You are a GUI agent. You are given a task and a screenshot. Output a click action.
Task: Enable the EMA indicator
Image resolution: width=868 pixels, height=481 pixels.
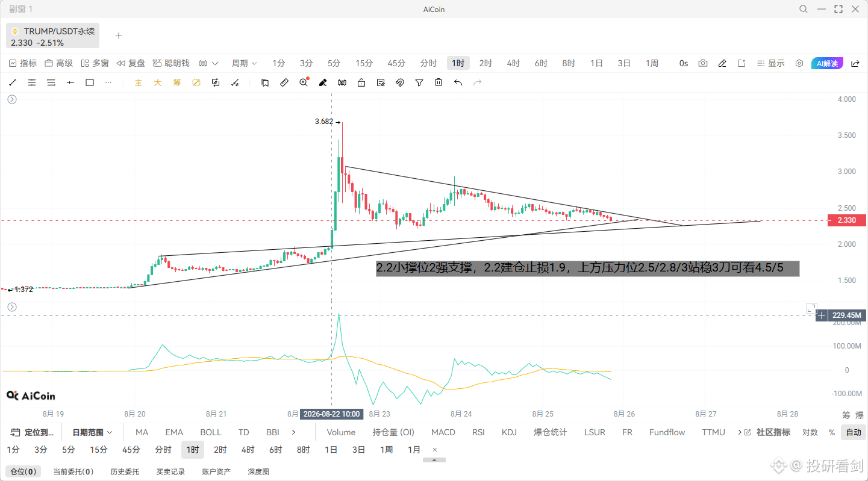[x=174, y=432]
